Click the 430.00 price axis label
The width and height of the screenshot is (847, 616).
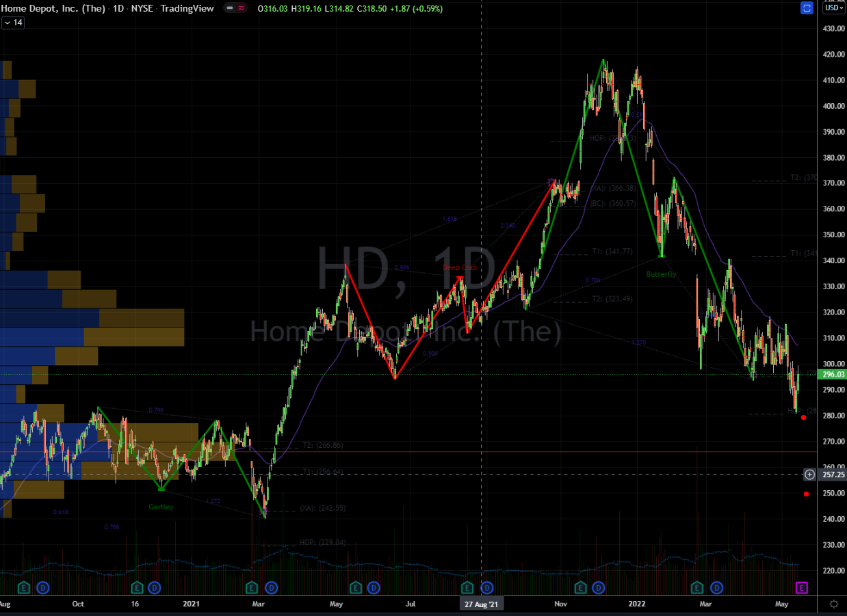[x=832, y=29]
